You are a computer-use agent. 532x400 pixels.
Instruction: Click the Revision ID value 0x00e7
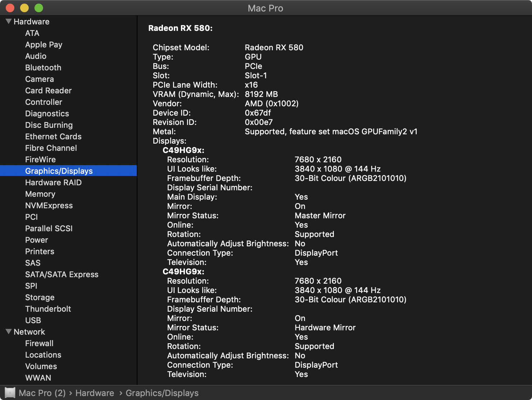(x=259, y=122)
